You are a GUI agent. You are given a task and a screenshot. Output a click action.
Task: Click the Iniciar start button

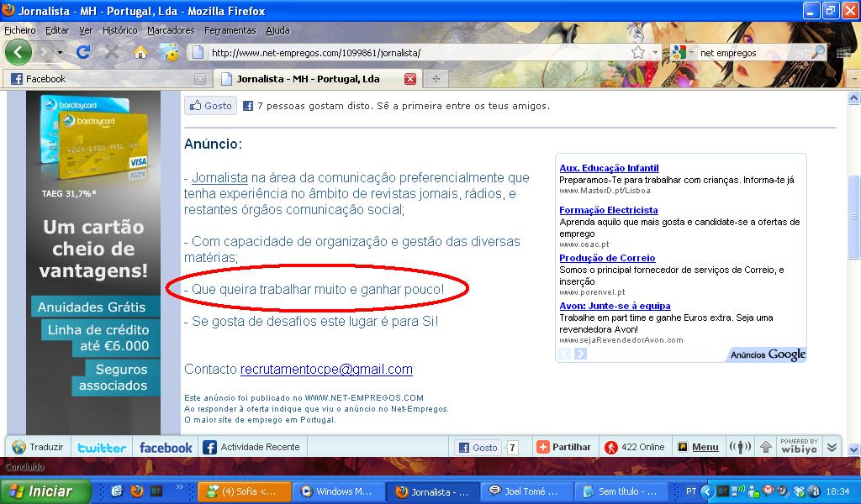point(40,491)
